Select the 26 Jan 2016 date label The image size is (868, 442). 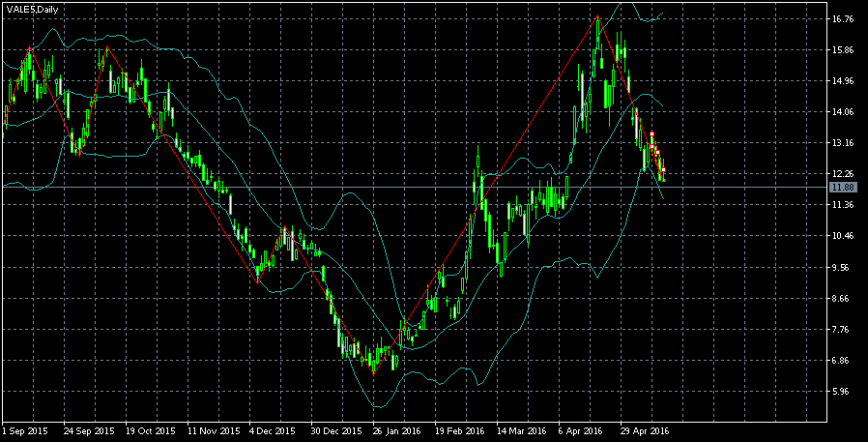[396, 431]
